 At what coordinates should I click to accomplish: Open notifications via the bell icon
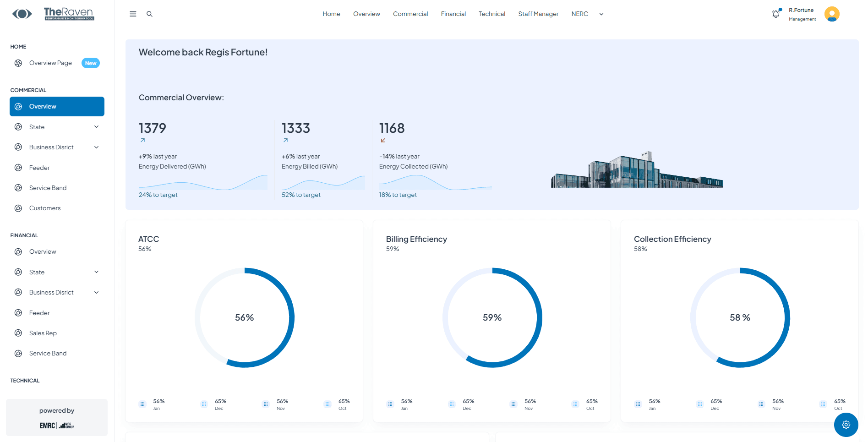click(x=775, y=14)
